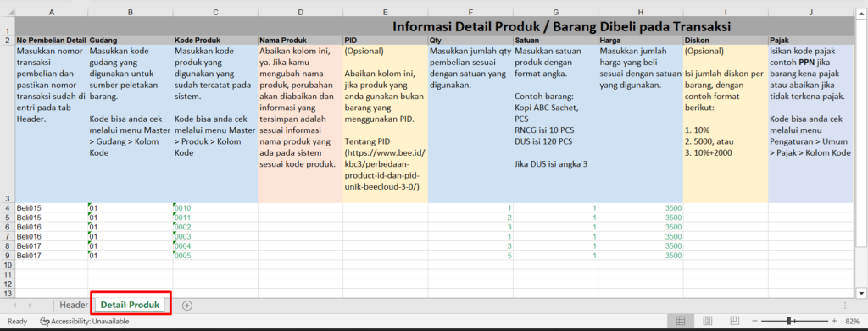Select column E header
Viewport: 868px width, 331px height.
click(386, 12)
